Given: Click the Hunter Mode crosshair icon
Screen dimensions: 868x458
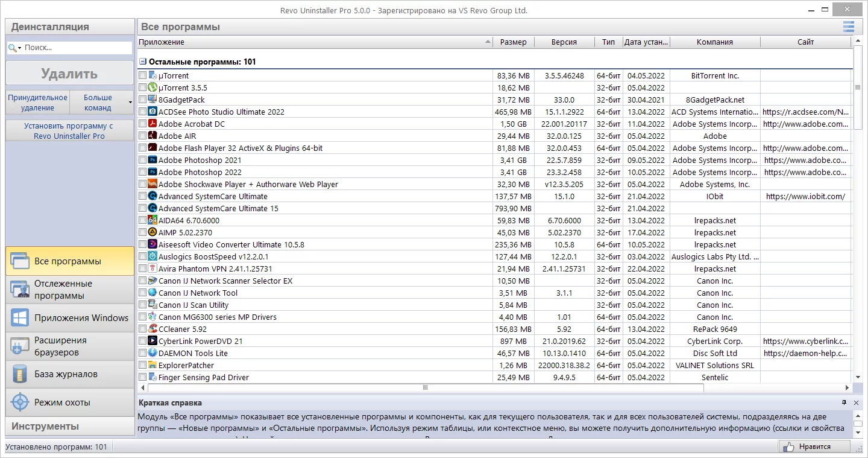Looking at the screenshot, I should pos(20,402).
